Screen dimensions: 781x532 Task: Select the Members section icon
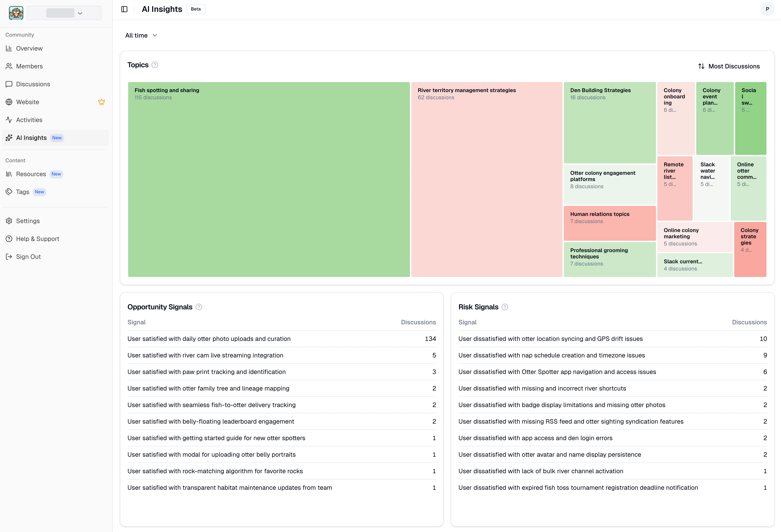click(x=9, y=66)
